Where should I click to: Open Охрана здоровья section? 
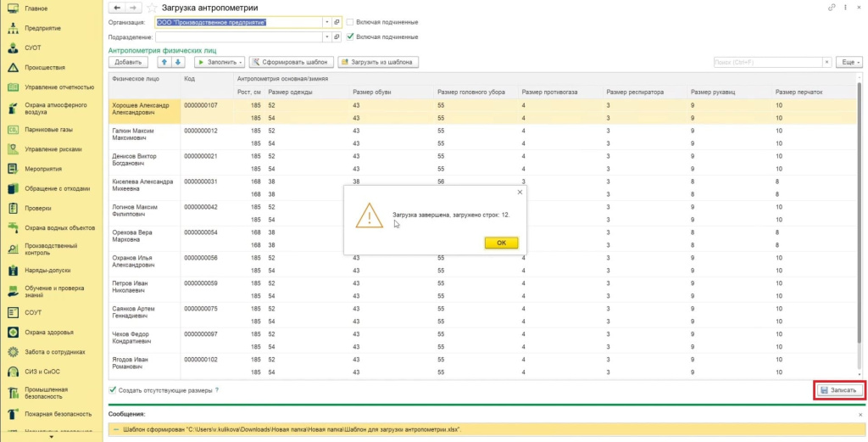48,333
